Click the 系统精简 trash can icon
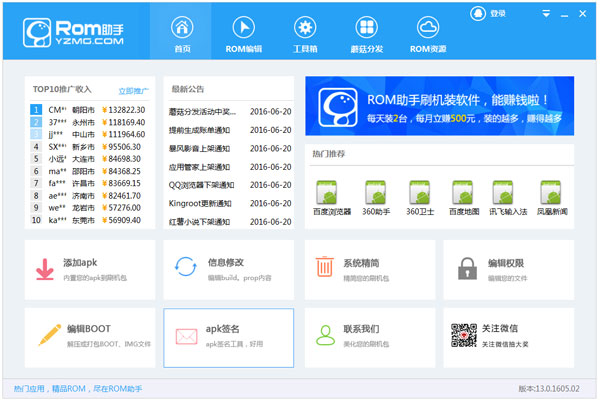The width and height of the screenshot is (600, 401). [324, 266]
